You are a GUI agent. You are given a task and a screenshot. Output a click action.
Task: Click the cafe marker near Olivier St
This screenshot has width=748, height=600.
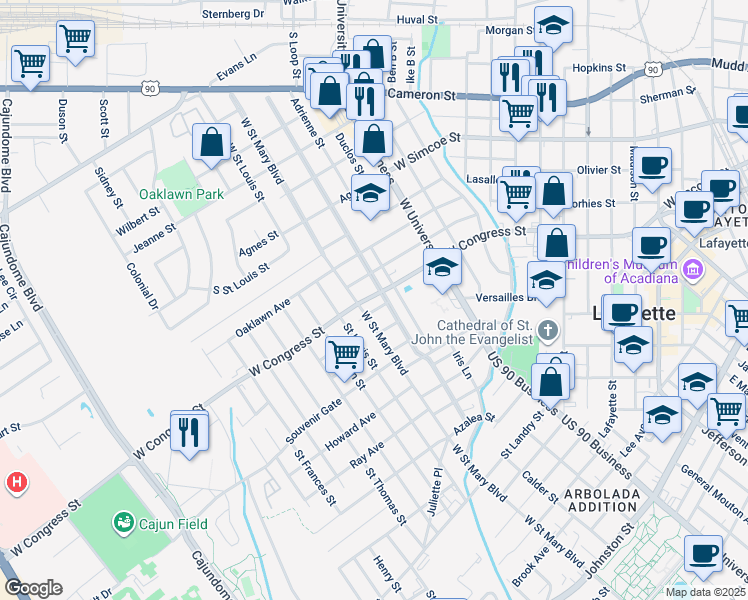click(653, 167)
